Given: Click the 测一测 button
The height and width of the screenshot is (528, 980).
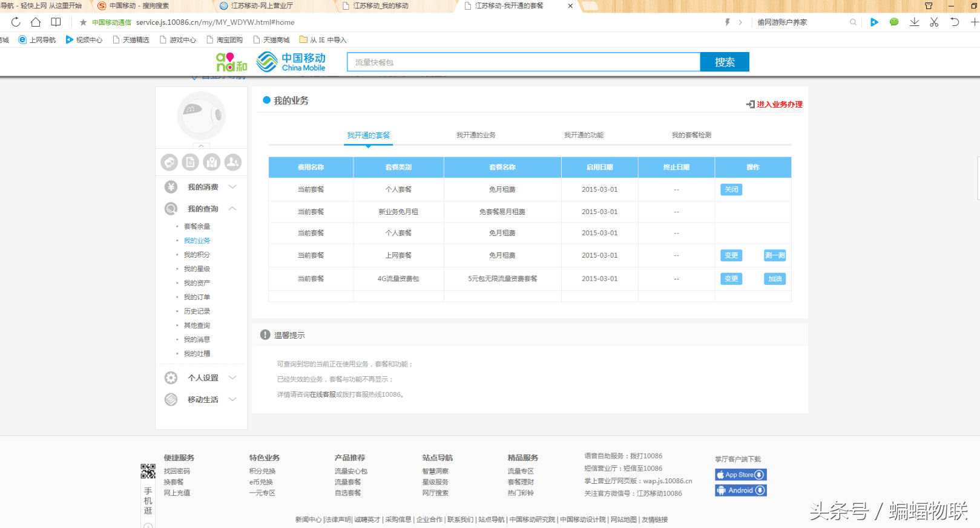Looking at the screenshot, I should click(x=775, y=255).
